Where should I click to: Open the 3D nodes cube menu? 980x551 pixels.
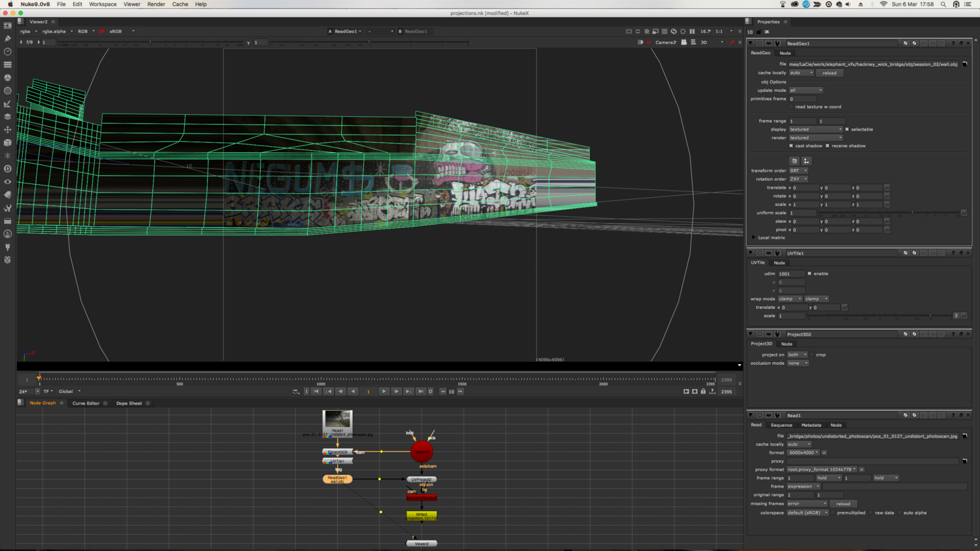[x=8, y=142]
